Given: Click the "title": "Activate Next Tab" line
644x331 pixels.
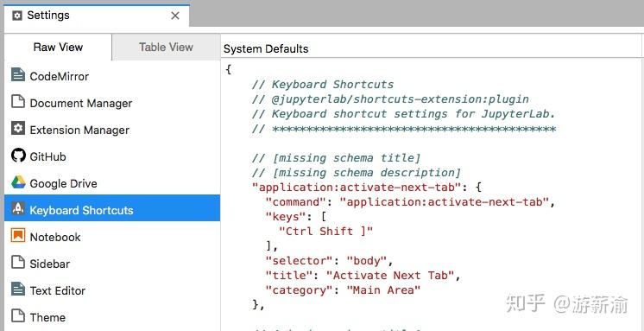Looking at the screenshot, I should (363, 276).
